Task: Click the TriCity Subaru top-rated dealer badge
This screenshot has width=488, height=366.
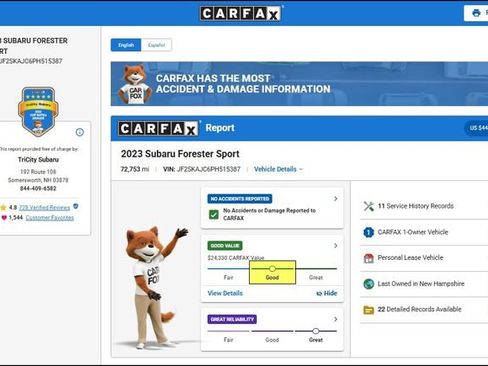Action: [x=38, y=112]
